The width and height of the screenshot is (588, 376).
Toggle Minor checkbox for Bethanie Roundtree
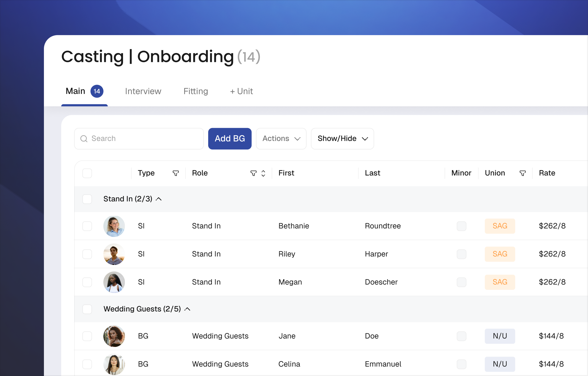click(461, 226)
